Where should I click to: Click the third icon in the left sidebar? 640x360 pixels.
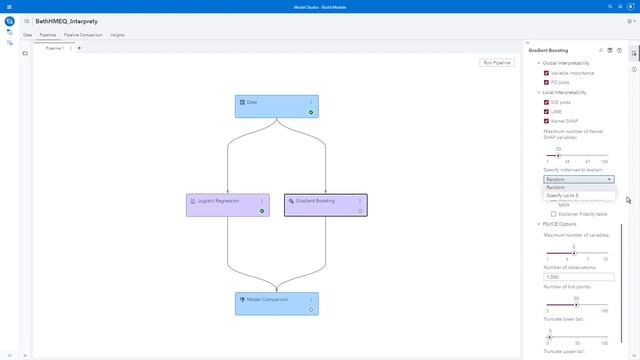(9, 42)
